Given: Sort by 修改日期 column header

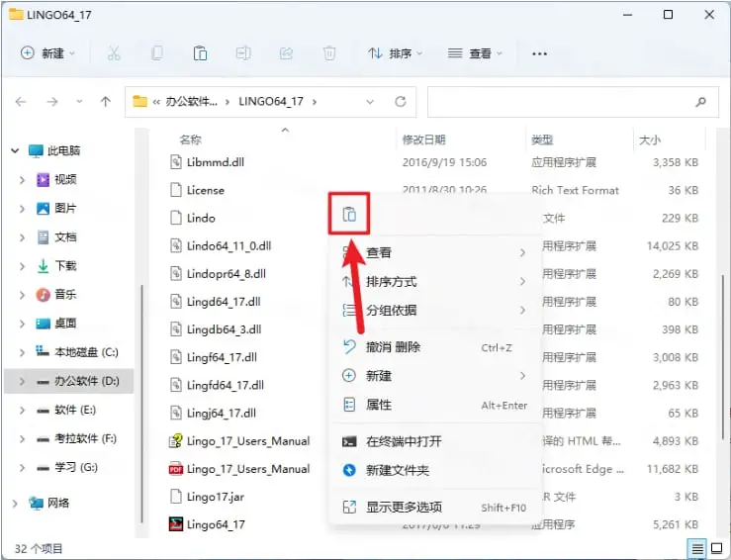Looking at the screenshot, I should [x=423, y=140].
